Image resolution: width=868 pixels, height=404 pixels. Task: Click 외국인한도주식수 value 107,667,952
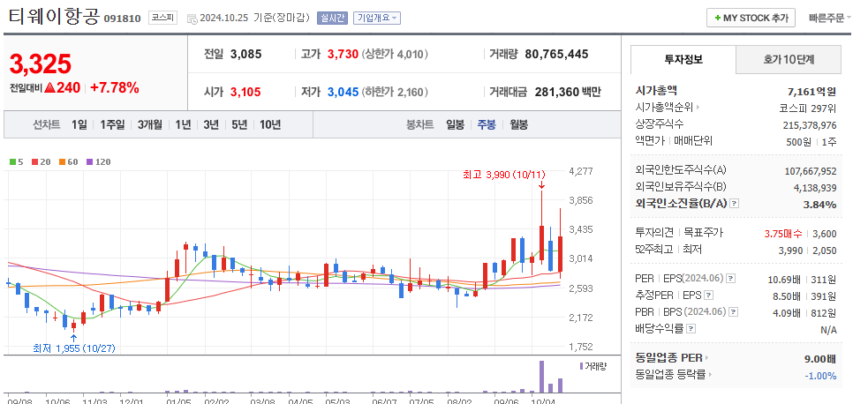pyautogui.click(x=811, y=172)
